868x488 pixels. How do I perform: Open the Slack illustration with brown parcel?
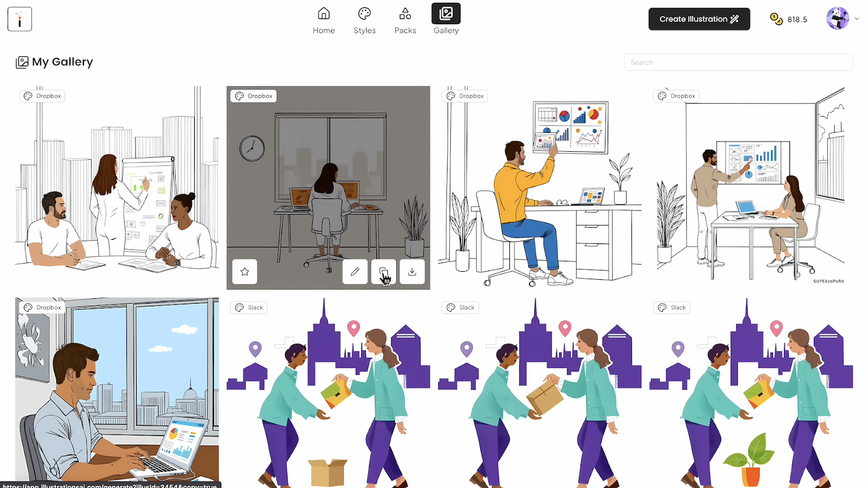[540, 393]
